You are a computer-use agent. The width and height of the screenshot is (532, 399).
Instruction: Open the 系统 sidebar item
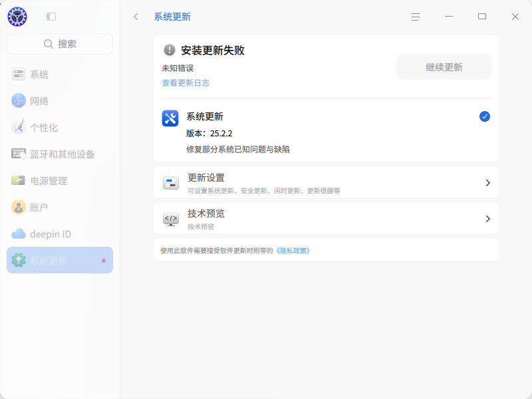tap(60, 74)
